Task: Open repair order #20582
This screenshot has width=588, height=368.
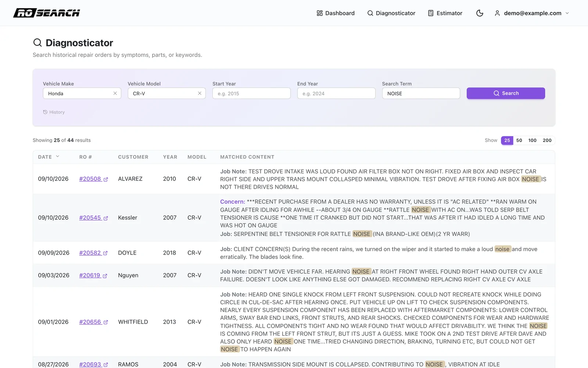Action: coord(93,253)
